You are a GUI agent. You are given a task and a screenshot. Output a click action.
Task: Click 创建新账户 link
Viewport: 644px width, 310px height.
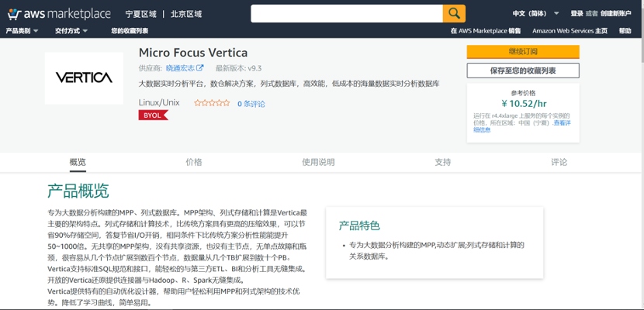click(x=615, y=13)
